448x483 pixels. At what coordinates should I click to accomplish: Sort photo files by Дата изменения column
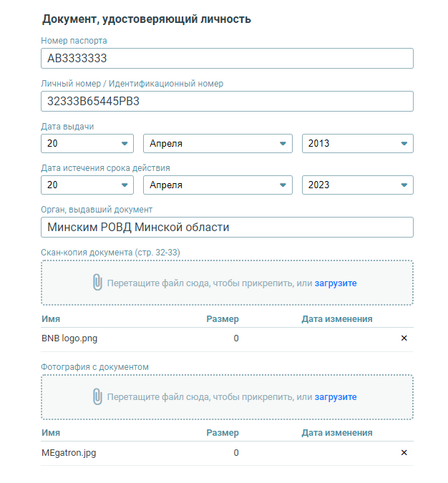(337, 432)
